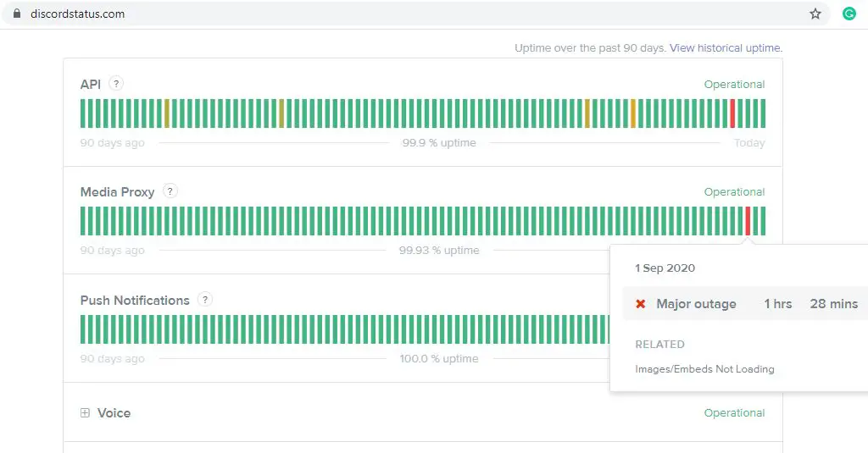Image resolution: width=868 pixels, height=453 pixels.
Task: Click the first yellow bar in API uptime
Action: [167, 113]
